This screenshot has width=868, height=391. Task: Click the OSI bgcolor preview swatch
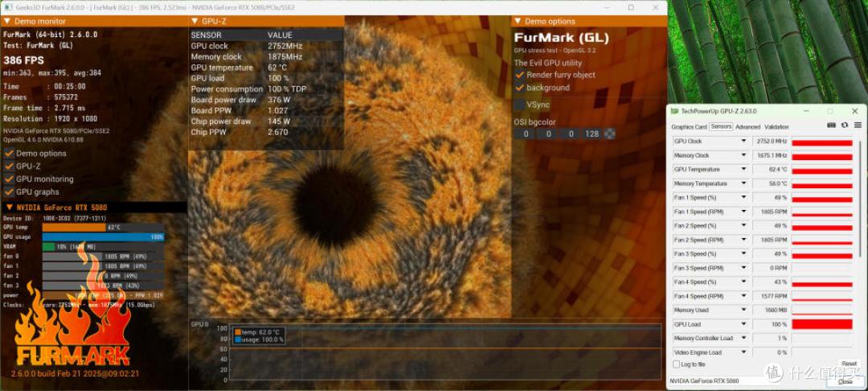[x=609, y=134]
